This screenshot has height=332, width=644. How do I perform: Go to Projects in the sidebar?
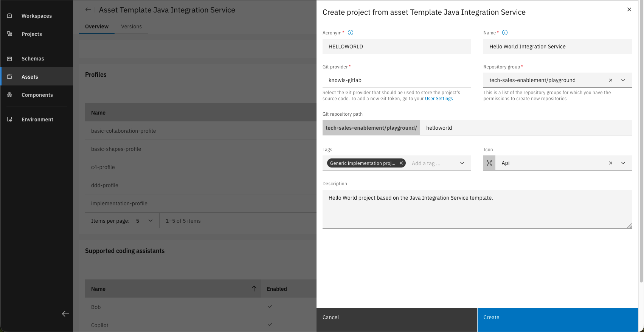click(32, 34)
